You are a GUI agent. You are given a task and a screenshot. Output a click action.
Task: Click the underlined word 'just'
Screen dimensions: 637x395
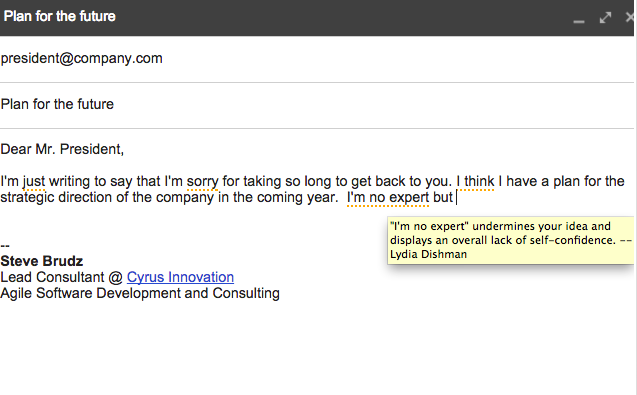(x=34, y=181)
